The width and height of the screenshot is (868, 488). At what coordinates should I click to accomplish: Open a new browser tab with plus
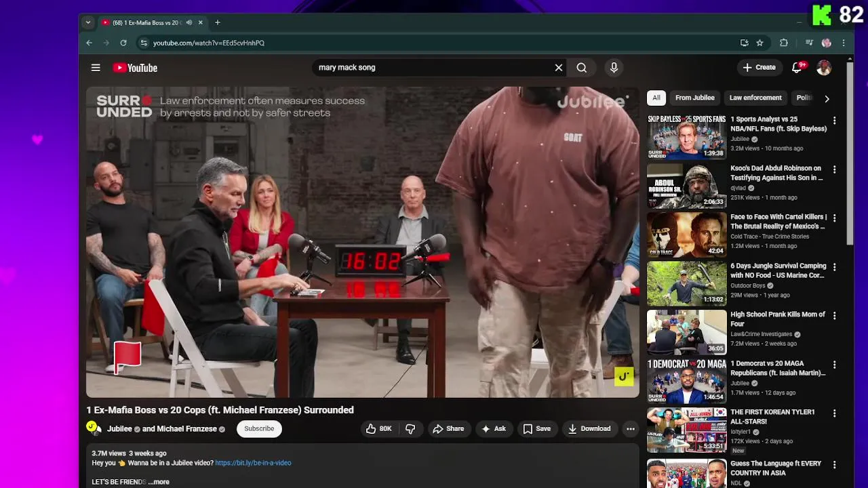tap(218, 22)
